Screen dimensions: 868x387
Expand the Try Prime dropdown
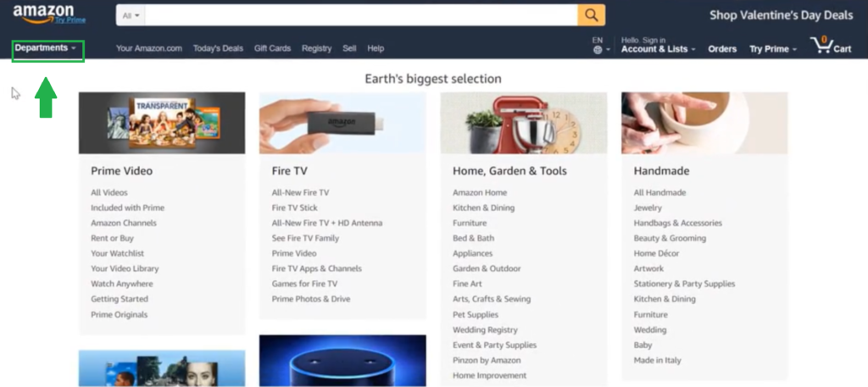click(773, 49)
